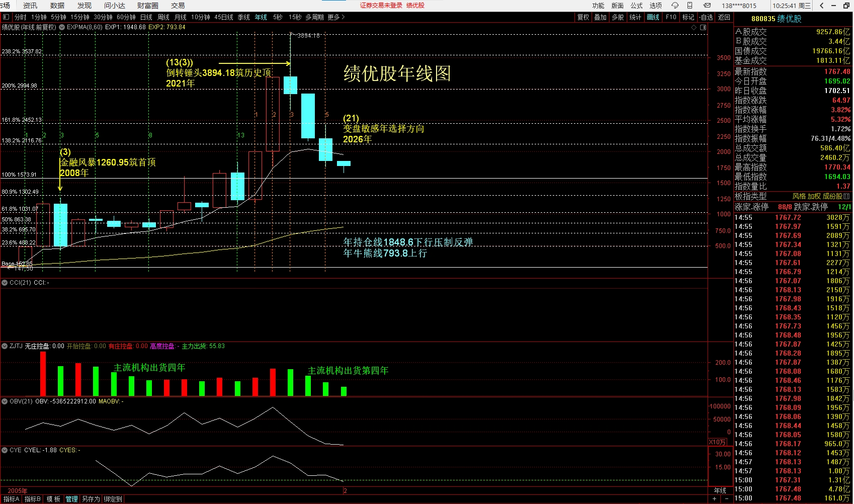Switch to 60分钟 chart period
Image resolution: width=854 pixels, height=504 pixels.
pyautogui.click(x=126, y=17)
